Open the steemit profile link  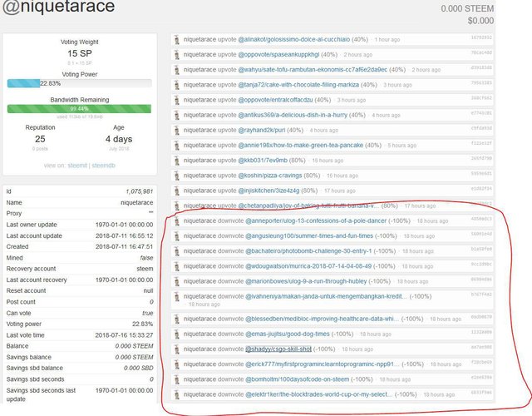point(77,166)
